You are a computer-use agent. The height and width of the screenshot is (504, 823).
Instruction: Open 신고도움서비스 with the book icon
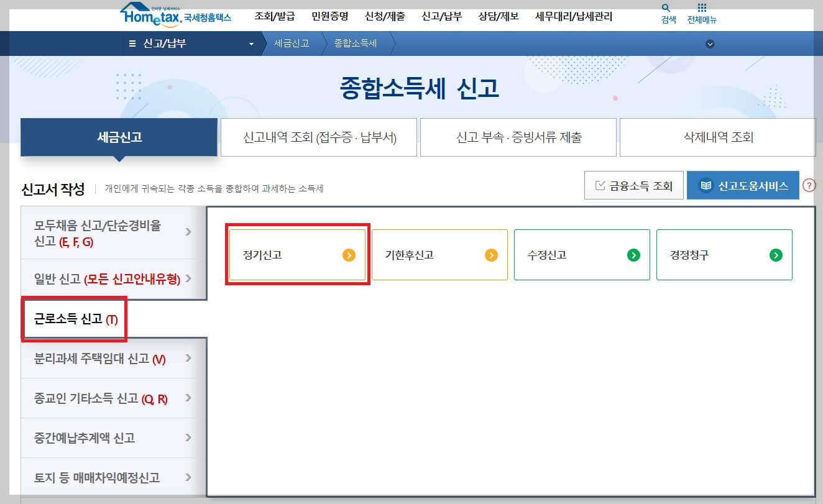(743, 185)
